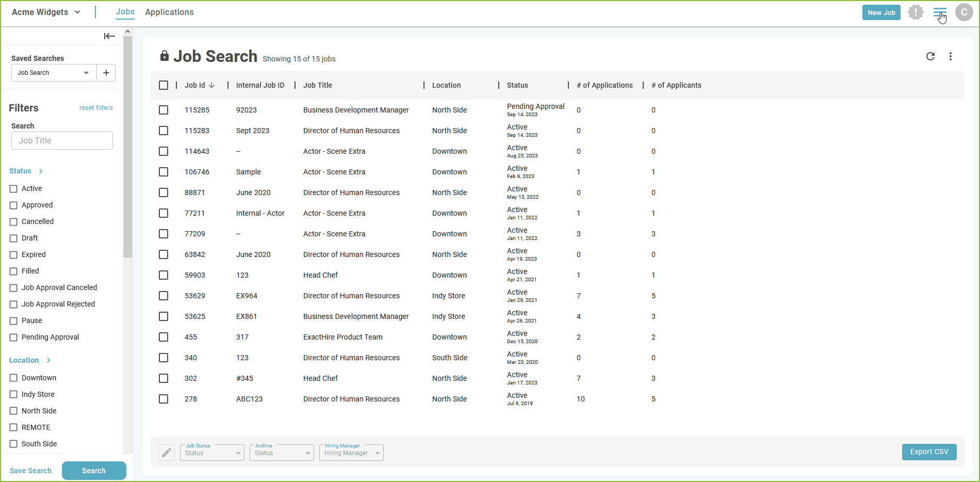Click the sidebar vertical scrollbar thumb
The image size is (980, 482).
click(128, 147)
